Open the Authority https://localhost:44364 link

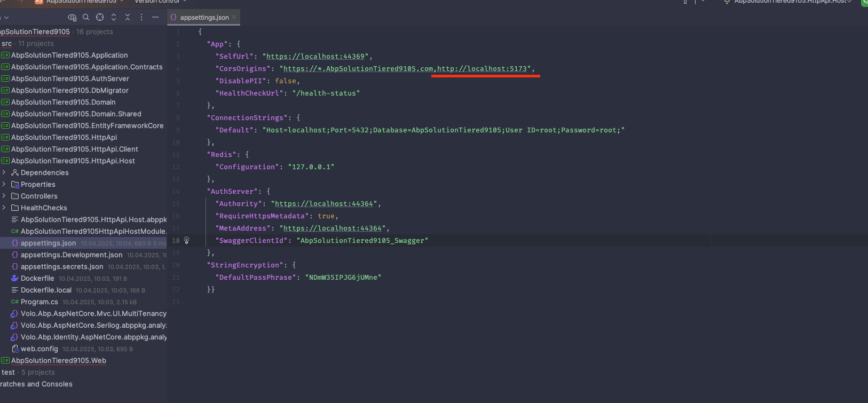click(323, 203)
